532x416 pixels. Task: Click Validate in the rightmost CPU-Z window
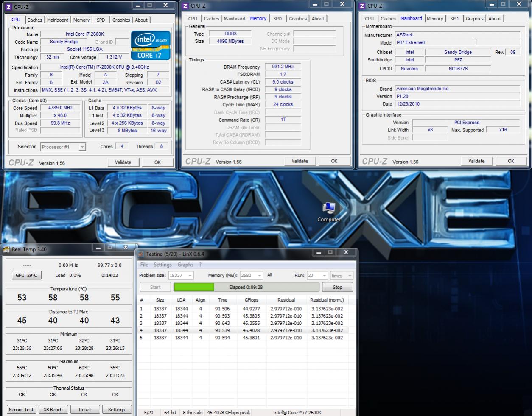476,161
